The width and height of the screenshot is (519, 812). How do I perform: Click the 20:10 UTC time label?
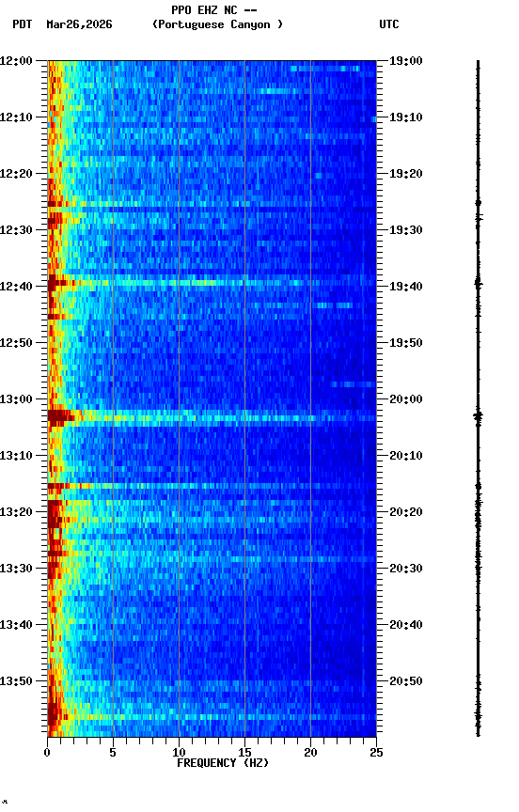point(406,456)
